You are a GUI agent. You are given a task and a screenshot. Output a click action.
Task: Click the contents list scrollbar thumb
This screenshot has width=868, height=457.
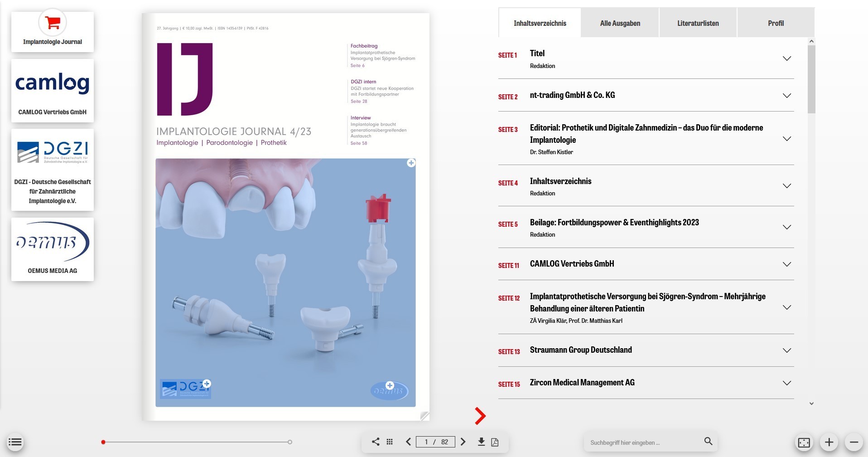(x=811, y=79)
